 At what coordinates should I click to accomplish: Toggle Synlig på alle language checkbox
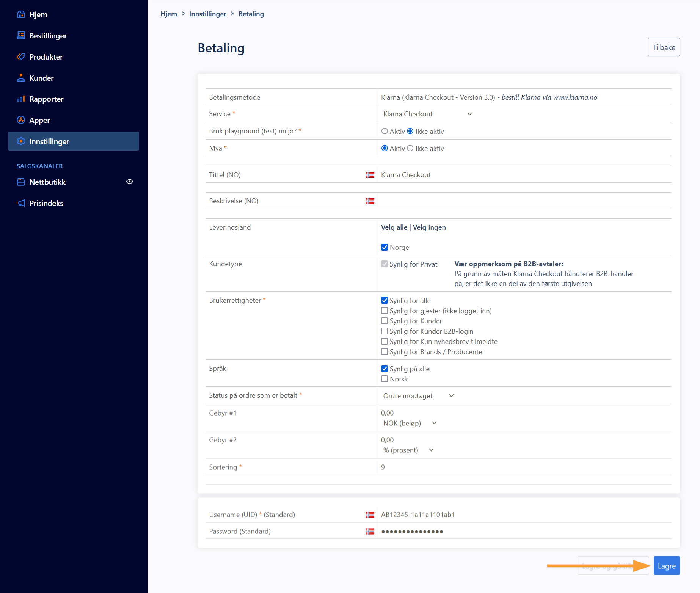coord(385,369)
